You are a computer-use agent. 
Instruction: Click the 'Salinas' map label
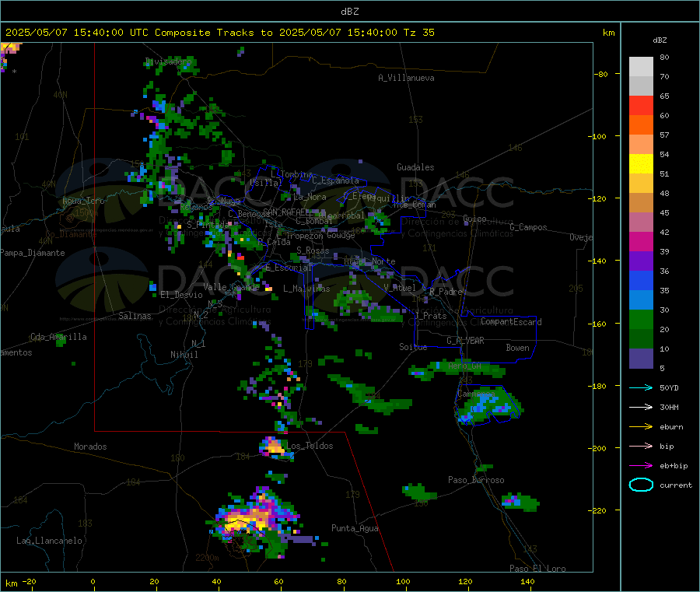[135, 316]
